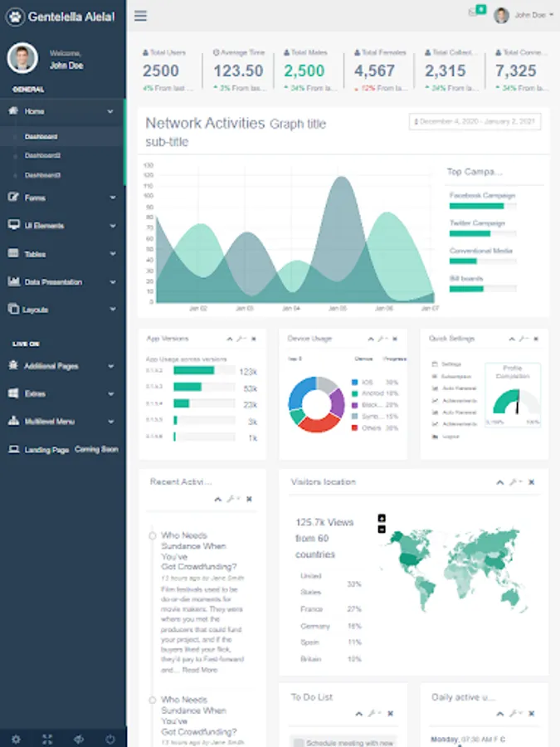Image resolution: width=560 pixels, height=747 pixels.
Task: Open Settings in the Quick Settings list
Action: click(446, 364)
